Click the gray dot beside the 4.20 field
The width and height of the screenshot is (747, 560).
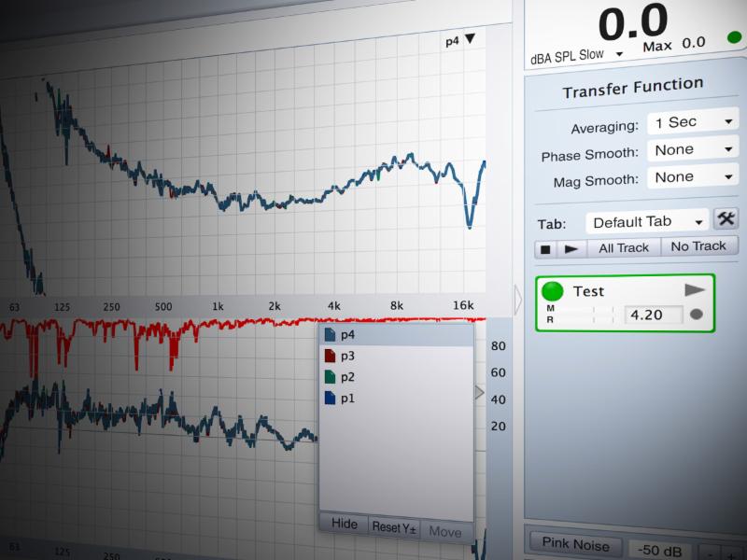click(697, 315)
